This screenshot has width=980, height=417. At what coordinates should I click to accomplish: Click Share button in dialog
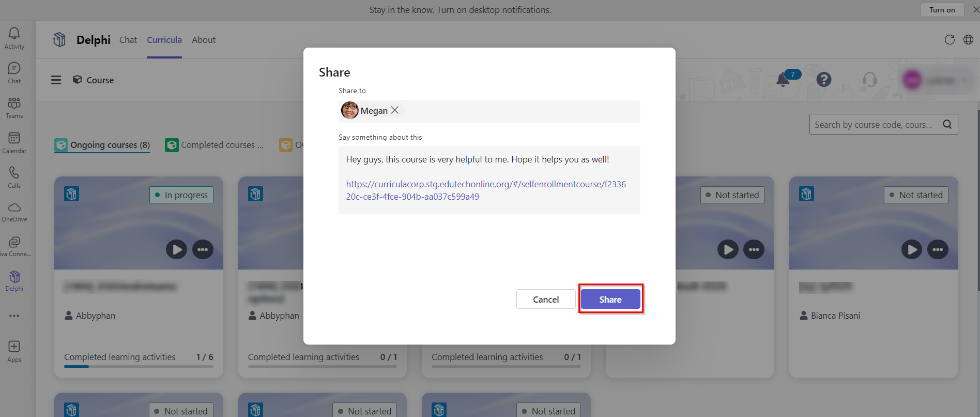pos(610,299)
